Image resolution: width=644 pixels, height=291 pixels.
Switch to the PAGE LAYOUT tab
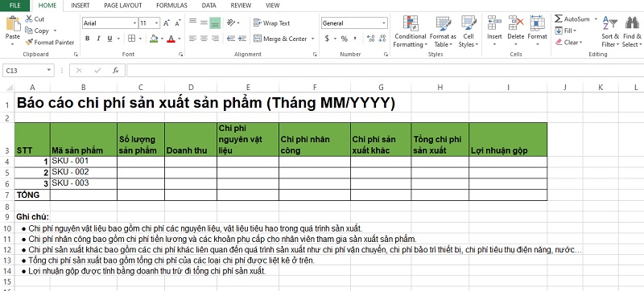123,6
